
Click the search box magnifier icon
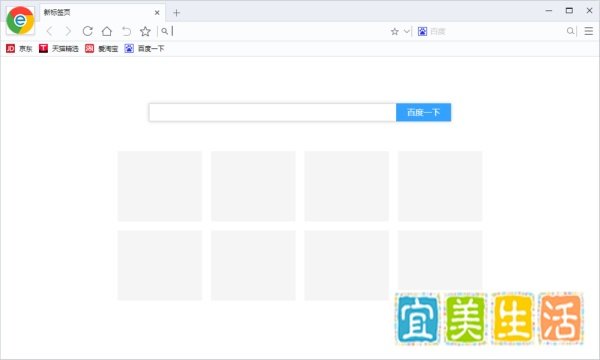pyautogui.click(x=570, y=31)
